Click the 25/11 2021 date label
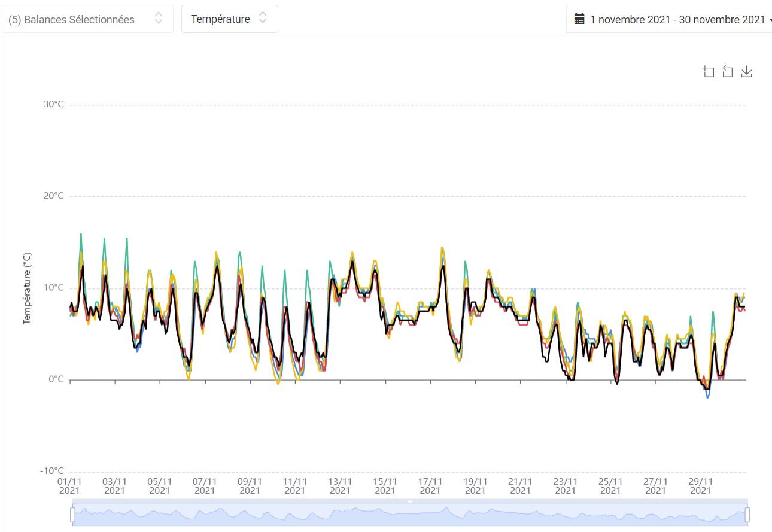772x532 pixels. 610,485
